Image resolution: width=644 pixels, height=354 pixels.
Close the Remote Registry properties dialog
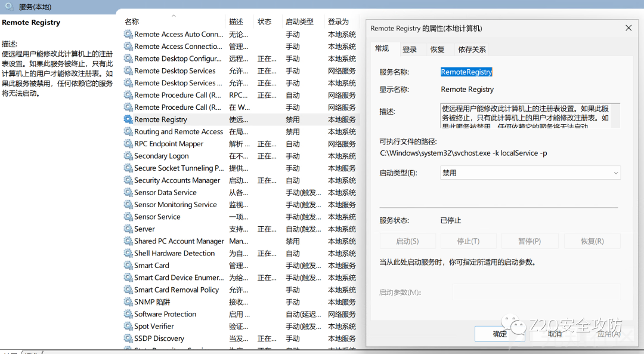pos(628,28)
